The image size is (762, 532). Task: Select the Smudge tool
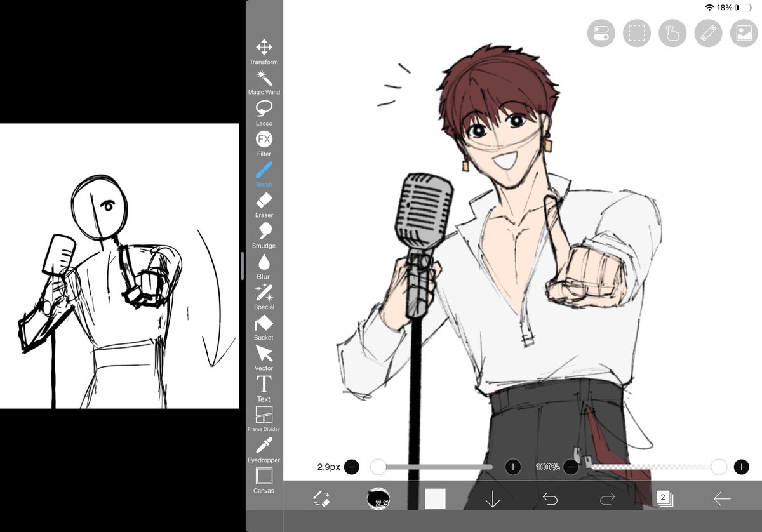click(264, 236)
